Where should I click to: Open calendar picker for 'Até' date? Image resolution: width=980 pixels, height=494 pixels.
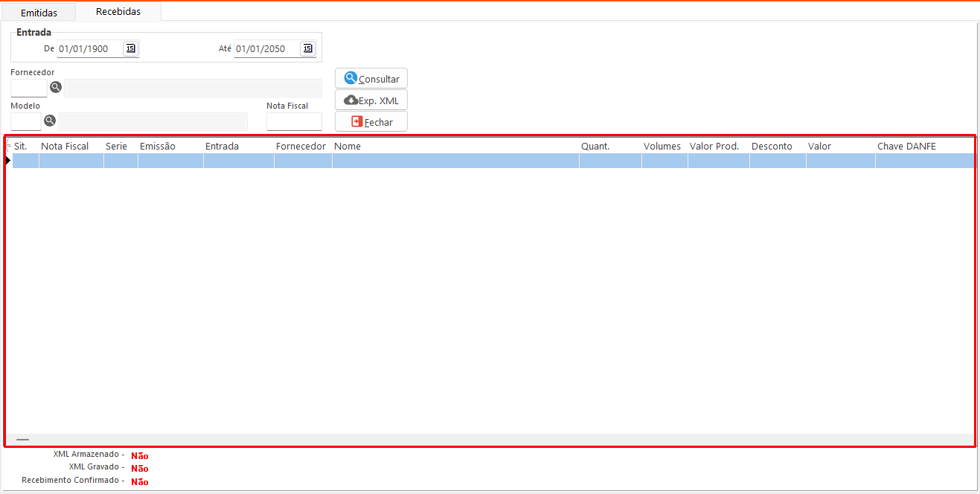tap(307, 49)
